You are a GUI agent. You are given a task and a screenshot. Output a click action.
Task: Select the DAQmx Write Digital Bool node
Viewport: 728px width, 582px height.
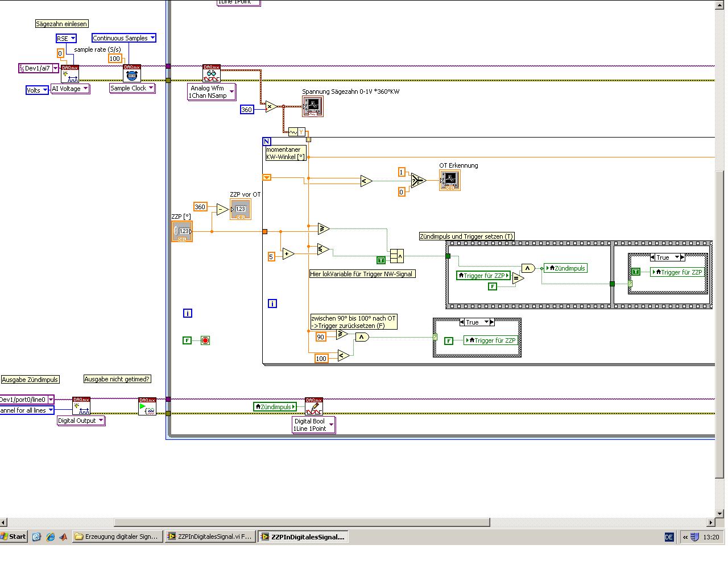pos(314,406)
